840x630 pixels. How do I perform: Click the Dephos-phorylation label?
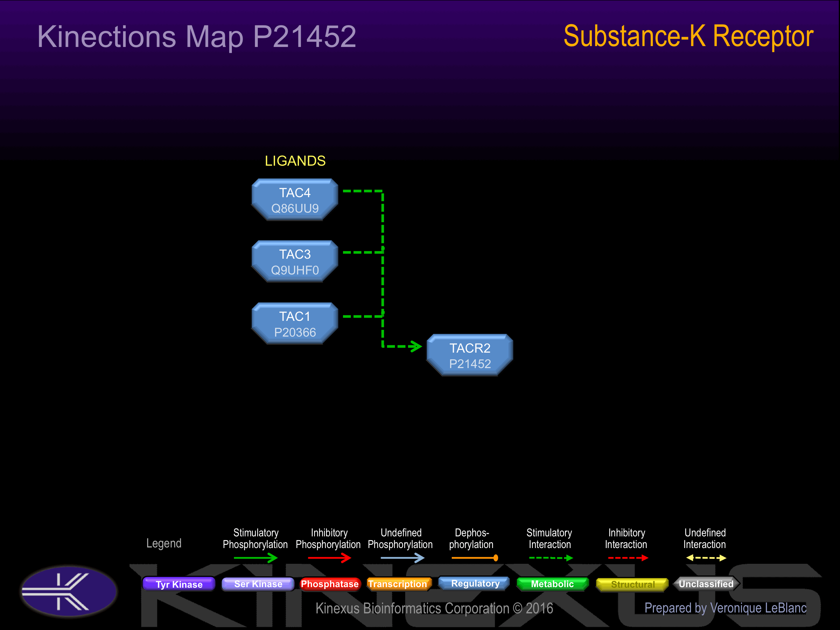471,538
